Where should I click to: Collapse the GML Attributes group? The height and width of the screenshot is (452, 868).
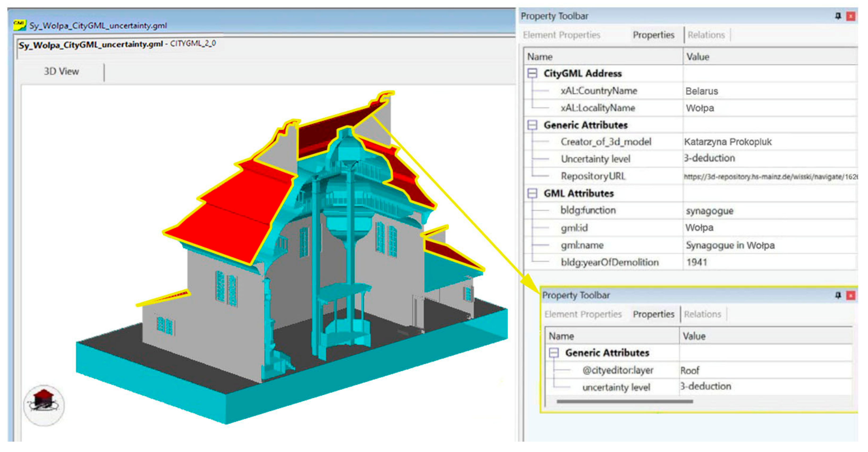(x=532, y=193)
